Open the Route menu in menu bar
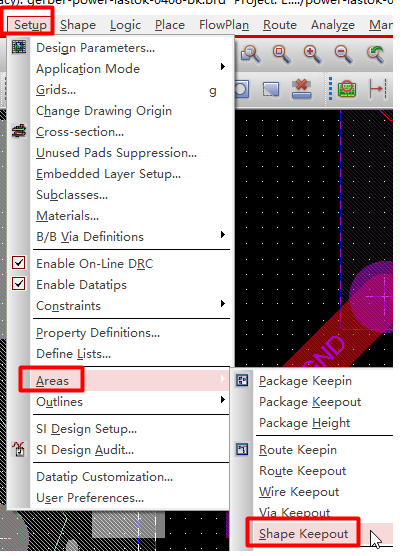The height and width of the screenshot is (556, 409). tap(280, 25)
